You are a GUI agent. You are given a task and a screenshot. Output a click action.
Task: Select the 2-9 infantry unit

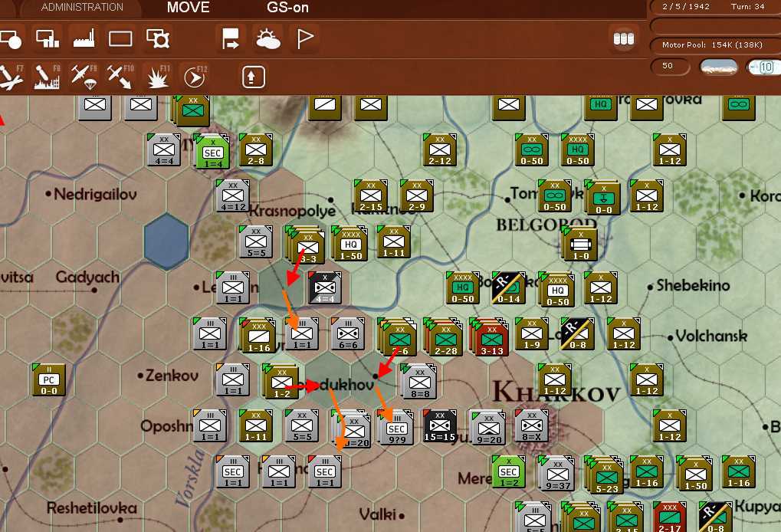pos(417,195)
